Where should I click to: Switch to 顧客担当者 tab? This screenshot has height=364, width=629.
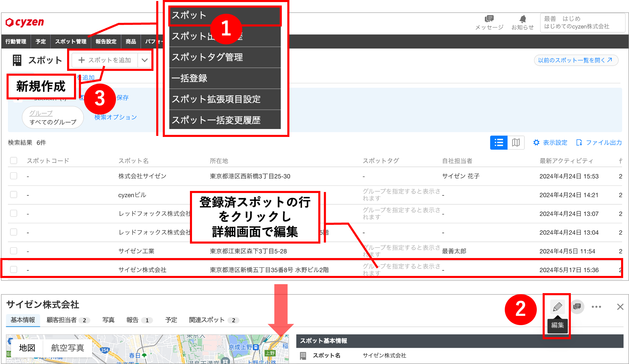pos(68,320)
